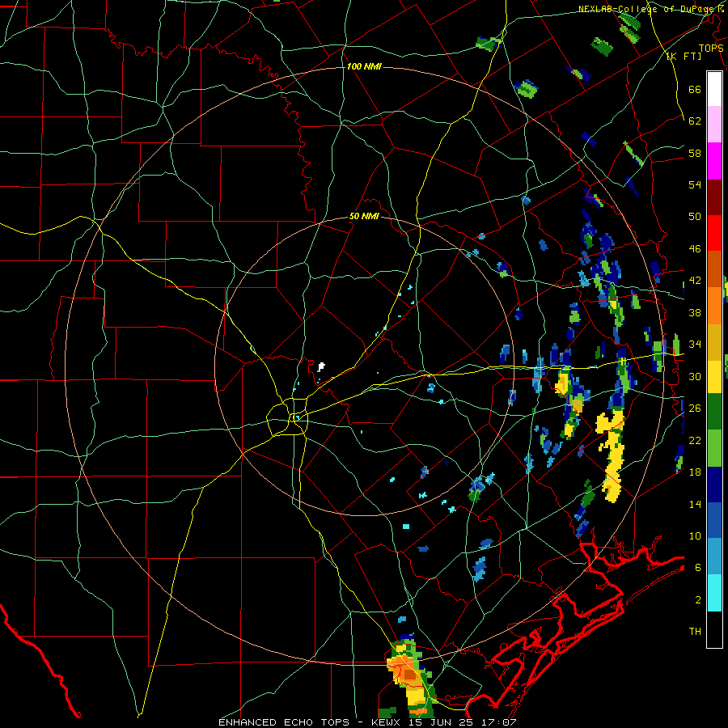Click the 26 legend value
728x728 pixels.
(695, 408)
